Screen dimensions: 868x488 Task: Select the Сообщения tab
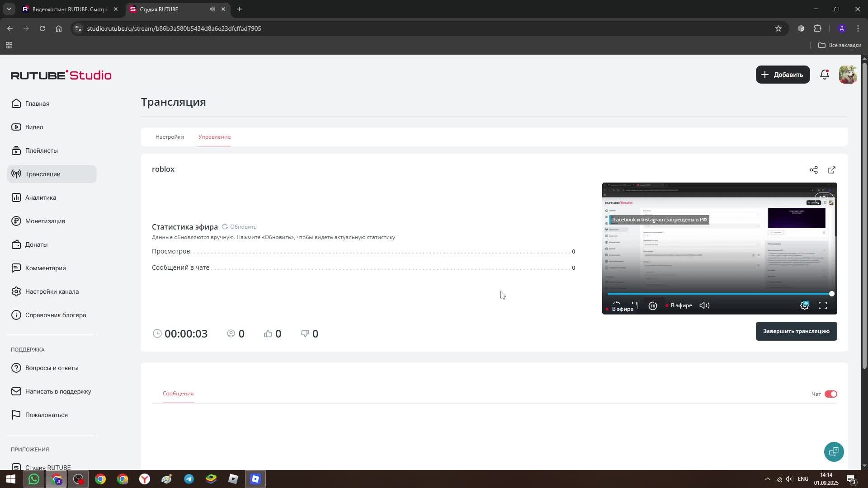tap(178, 394)
